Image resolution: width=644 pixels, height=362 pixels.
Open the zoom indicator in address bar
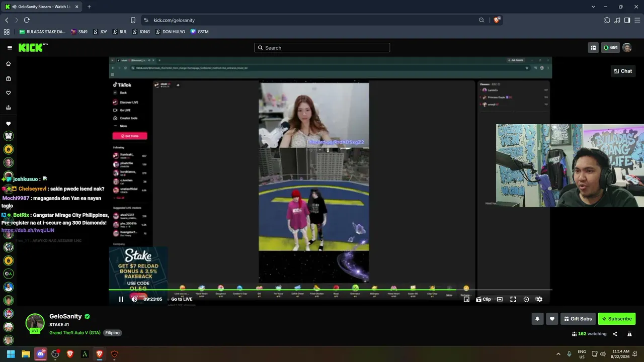481,20
